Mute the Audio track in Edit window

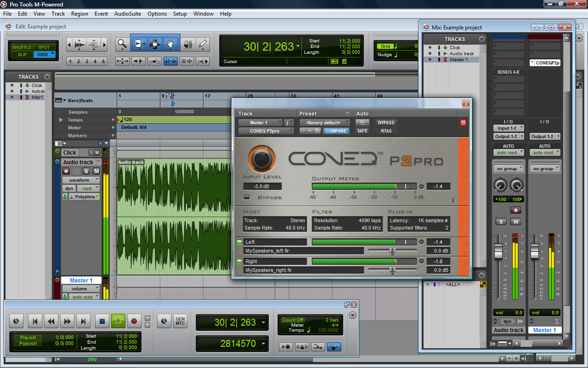point(96,171)
